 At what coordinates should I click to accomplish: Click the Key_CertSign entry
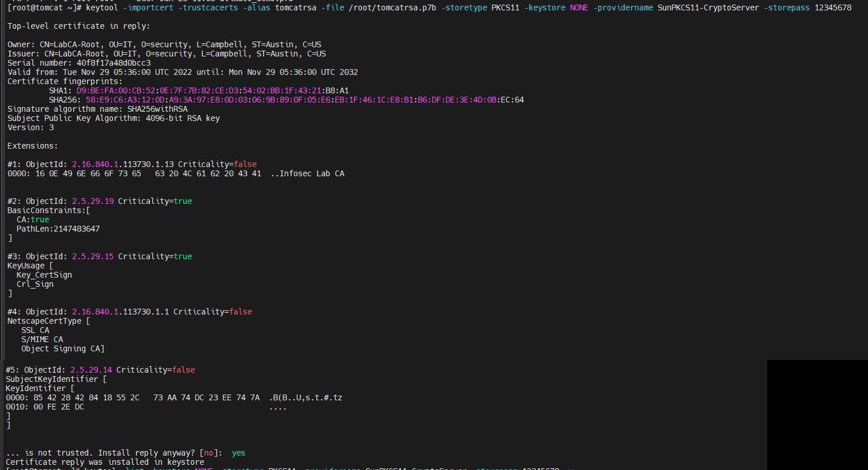44,275
